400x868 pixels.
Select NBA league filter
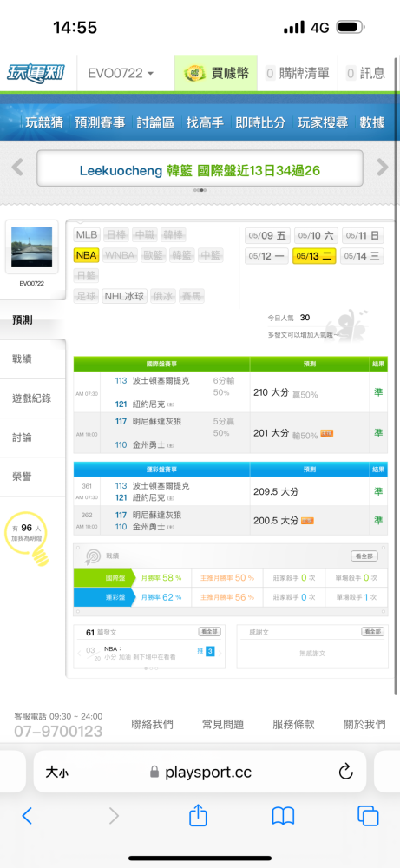coord(86,255)
